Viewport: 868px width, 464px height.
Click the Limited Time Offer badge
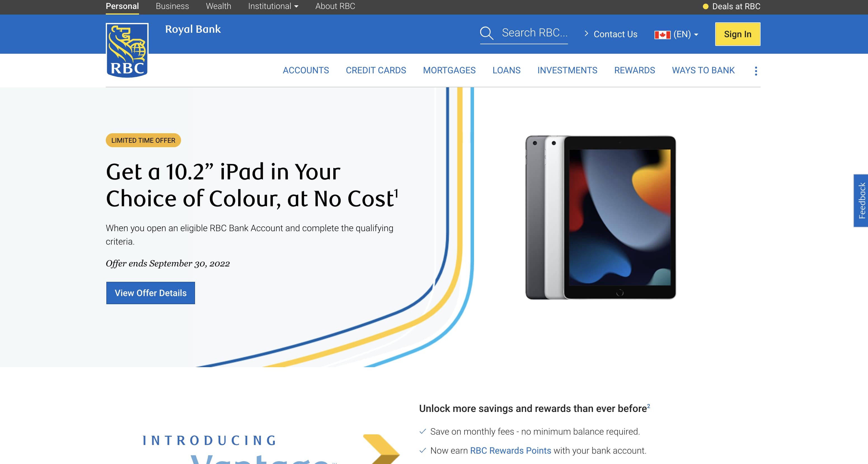tap(143, 140)
